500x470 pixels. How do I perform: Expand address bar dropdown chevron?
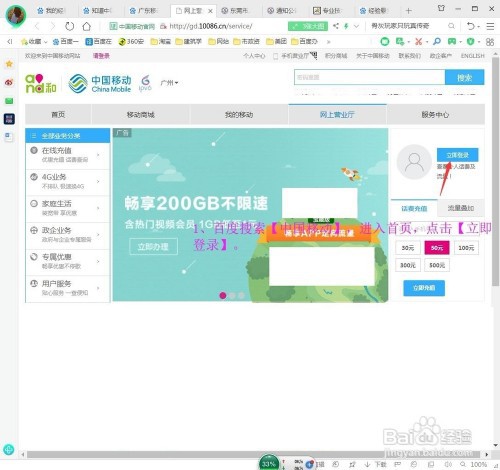pyautogui.click(x=356, y=26)
